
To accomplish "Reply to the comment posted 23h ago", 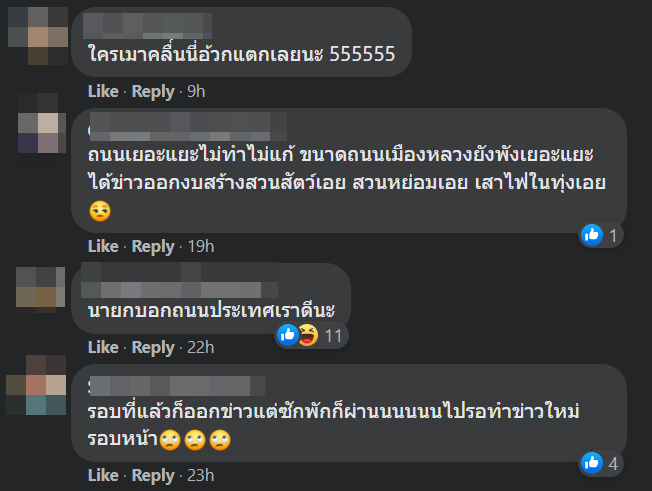I will (153, 475).
